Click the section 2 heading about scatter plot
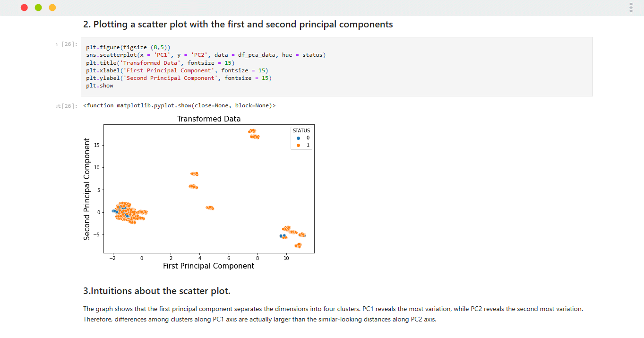 click(238, 24)
